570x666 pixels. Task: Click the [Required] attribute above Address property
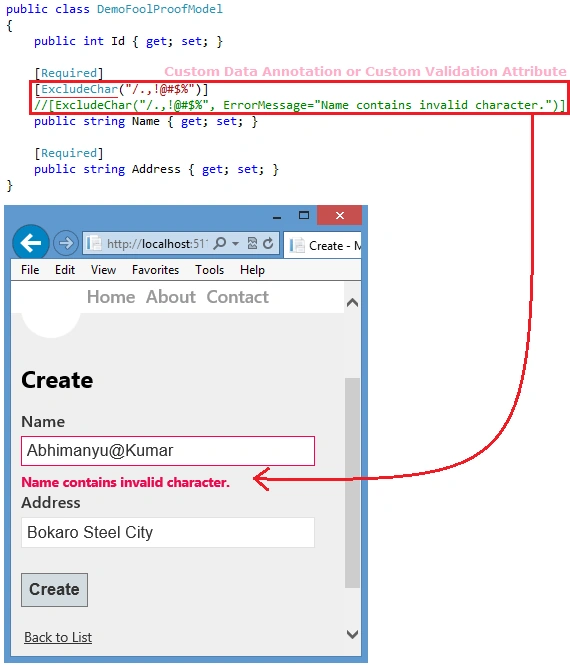[69, 153]
